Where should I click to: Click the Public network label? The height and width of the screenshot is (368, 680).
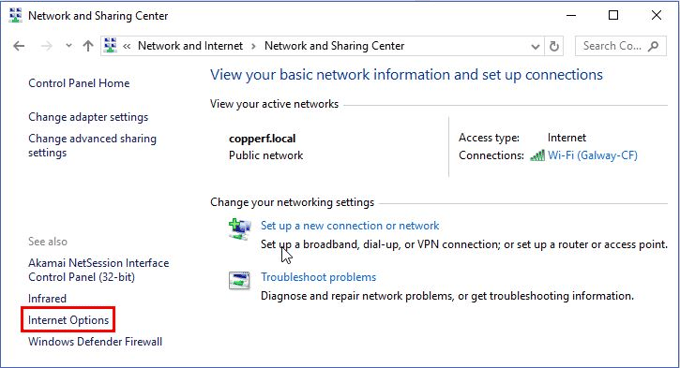[x=266, y=155]
